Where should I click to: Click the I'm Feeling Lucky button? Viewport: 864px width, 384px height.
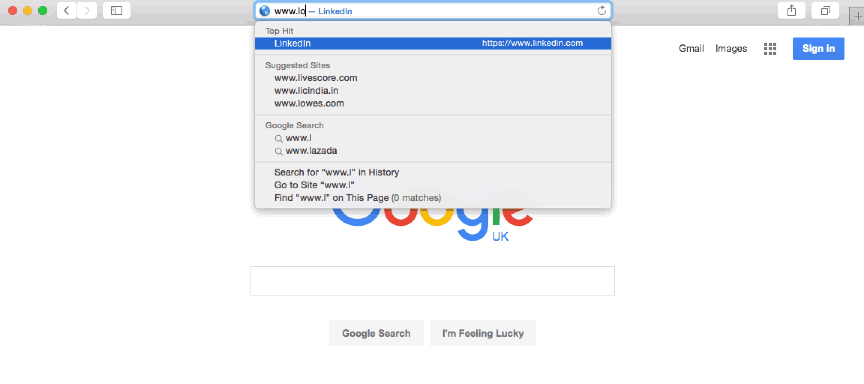point(483,333)
